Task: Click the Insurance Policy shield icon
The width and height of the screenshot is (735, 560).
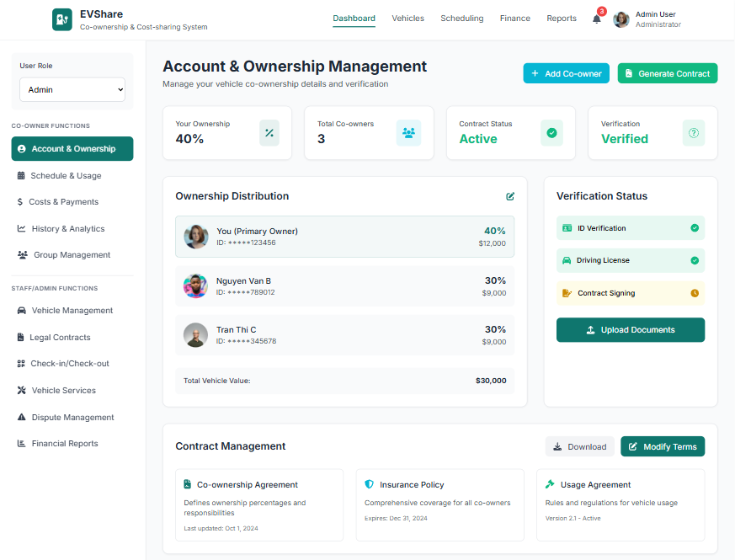Action: [370, 484]
